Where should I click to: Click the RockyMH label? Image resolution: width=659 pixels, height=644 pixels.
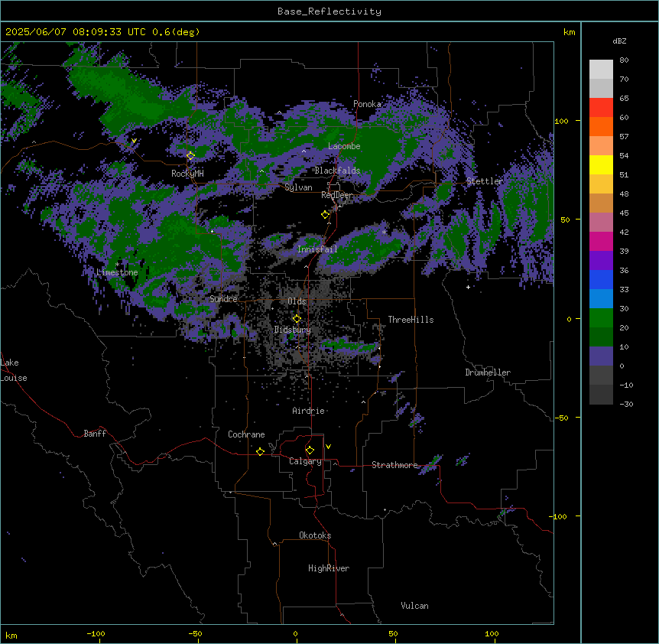click(187, 174)
